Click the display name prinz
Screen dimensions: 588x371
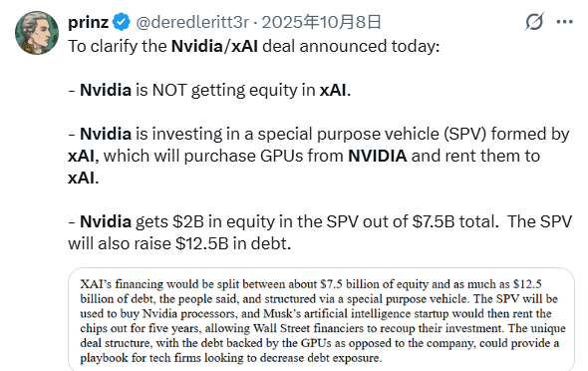(x=88, y=23)
